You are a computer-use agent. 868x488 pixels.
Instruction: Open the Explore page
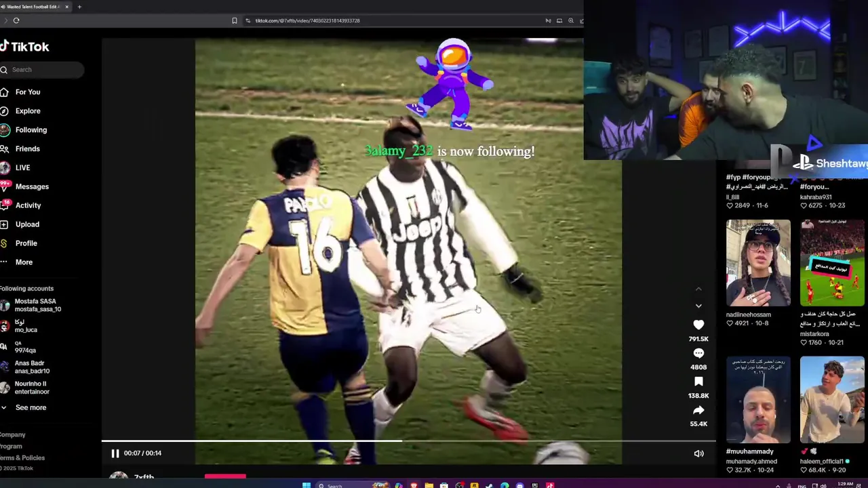click(x=20, y=111)
